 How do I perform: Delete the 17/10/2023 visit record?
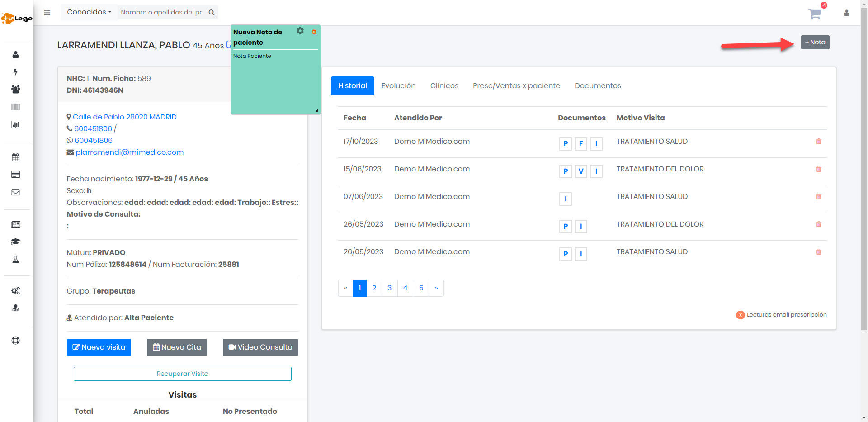click(818, 142)
